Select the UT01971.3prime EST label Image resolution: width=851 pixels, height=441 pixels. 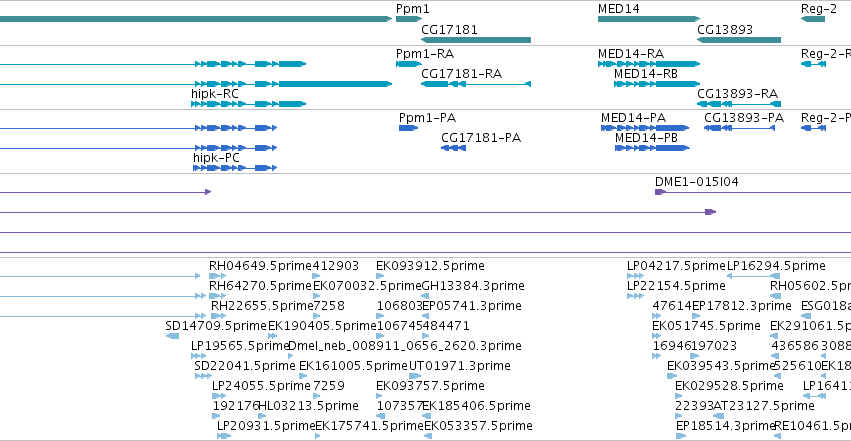pos(460,366)
